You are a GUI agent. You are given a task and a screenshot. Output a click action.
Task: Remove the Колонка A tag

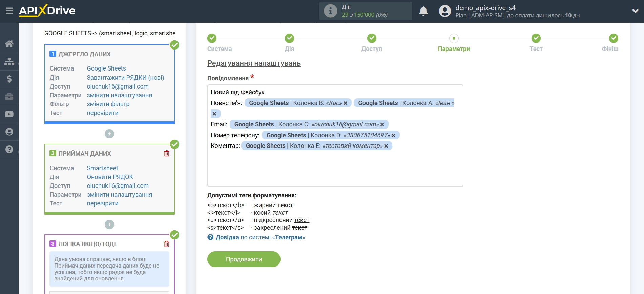[214, 114]
